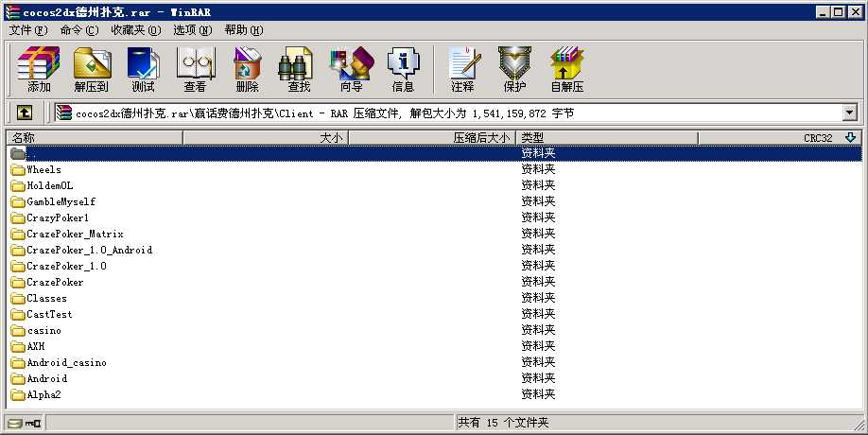Sort by the 大小 column header
Viewport: 868px width, 435px height.
tap(266, 138)
